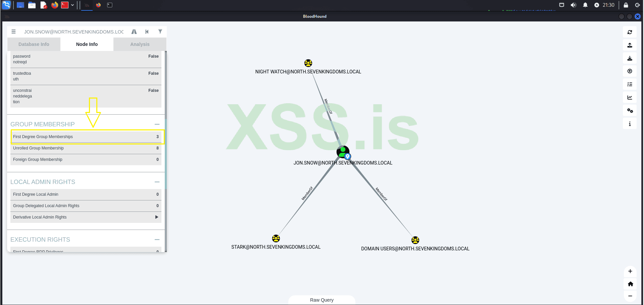This screenshot has width=644, height=305.
Task: Launch the red terminal taskbar icon
Action: pyautogui.click(x=65, y=5)
